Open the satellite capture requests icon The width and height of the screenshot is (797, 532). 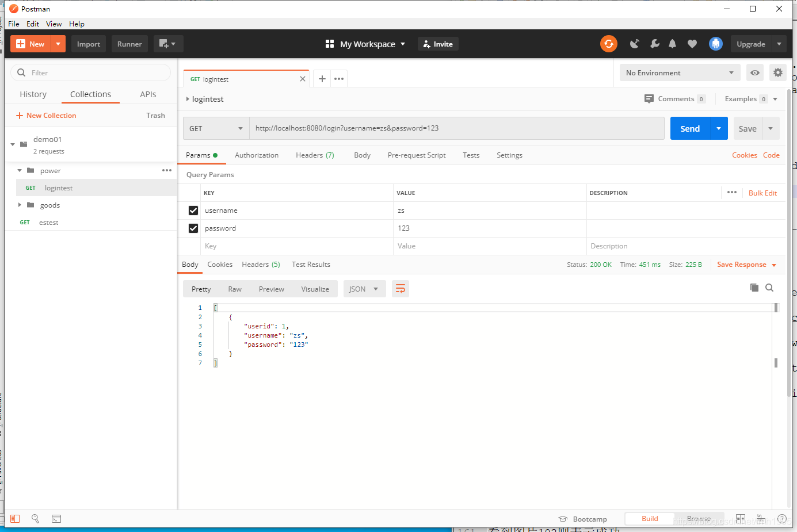point(635,44)
